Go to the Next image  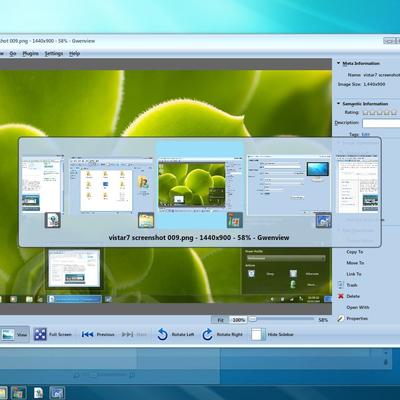click(x=134, y=334)
